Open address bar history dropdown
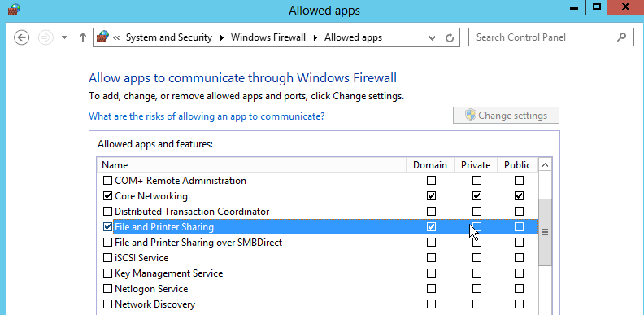This screenshot has width=644, height=315. [432, 37]
